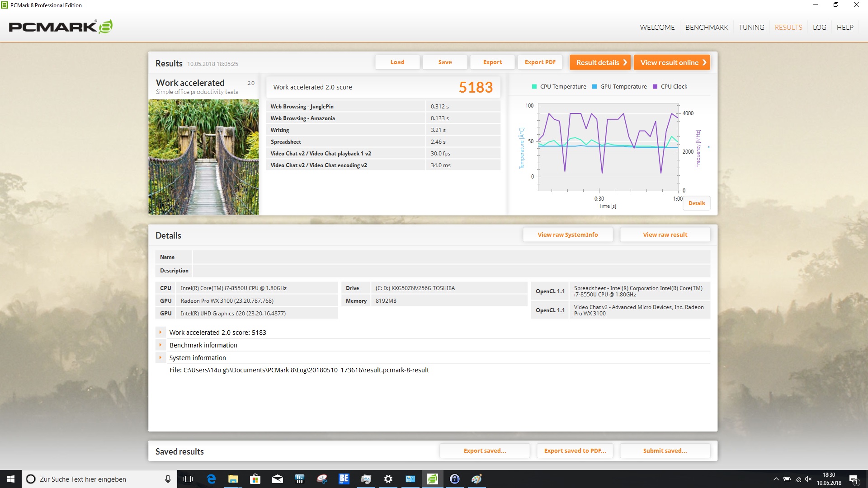
Task: Open the Snipping Tool taskbar icon
Action: 322,479
